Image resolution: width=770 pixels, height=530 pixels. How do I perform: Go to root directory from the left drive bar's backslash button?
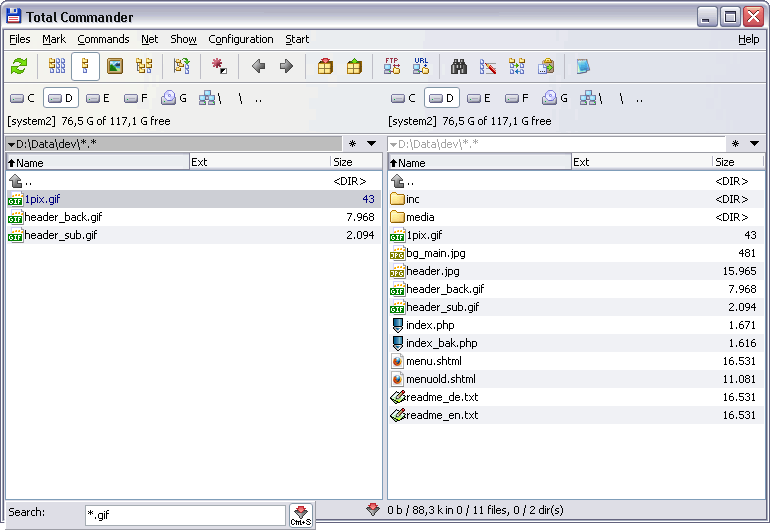(x=241, y=99)
